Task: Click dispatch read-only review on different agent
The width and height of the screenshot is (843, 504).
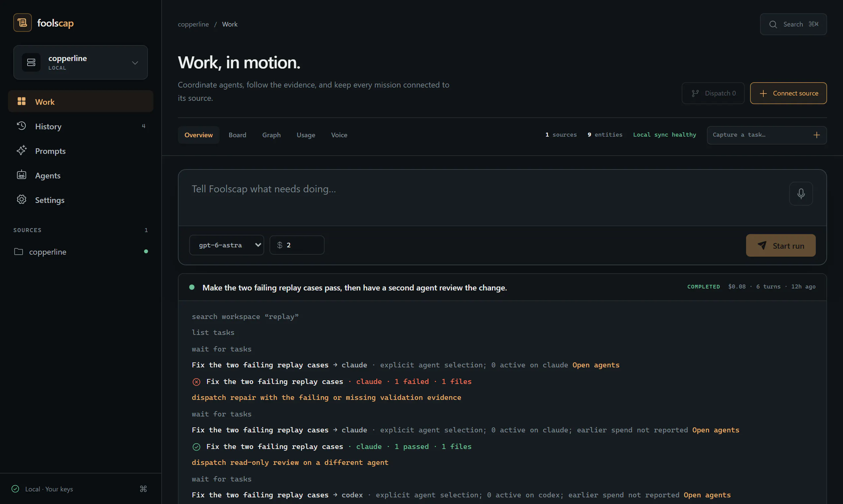Action: point(290,463)
